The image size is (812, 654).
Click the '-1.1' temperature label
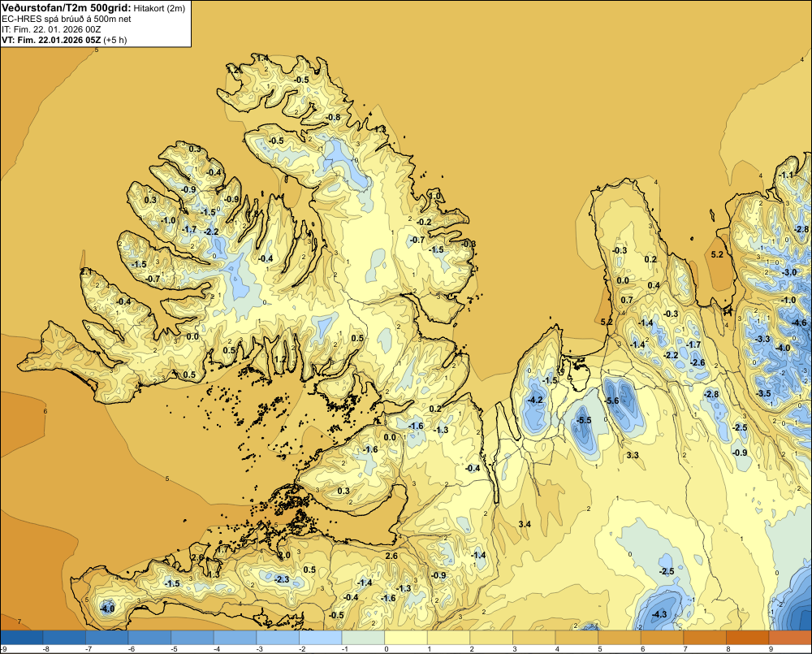pyautogui.click(x=786, y=175)
